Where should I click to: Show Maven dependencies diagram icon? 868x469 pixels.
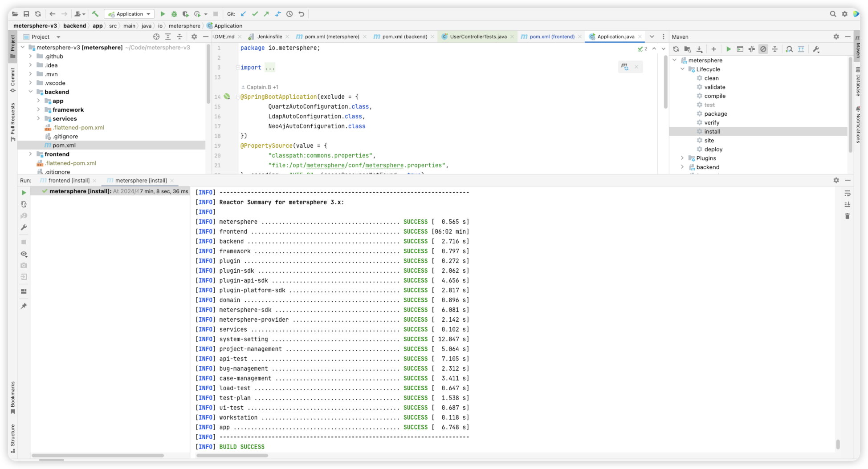tap(801, 49)
